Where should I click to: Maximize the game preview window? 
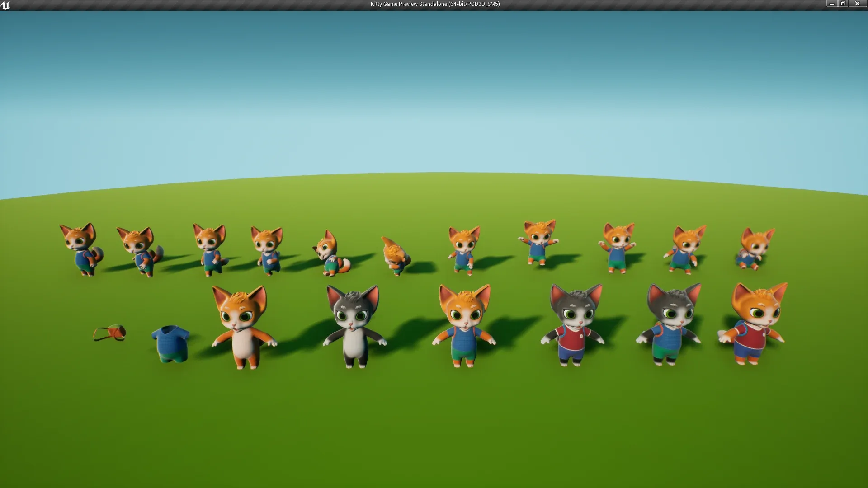coord(843,4)
